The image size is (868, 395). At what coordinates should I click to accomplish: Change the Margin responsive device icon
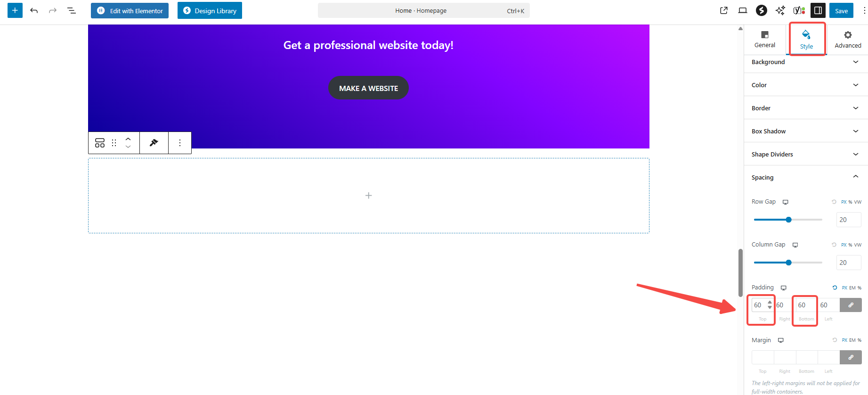[781, 340]
